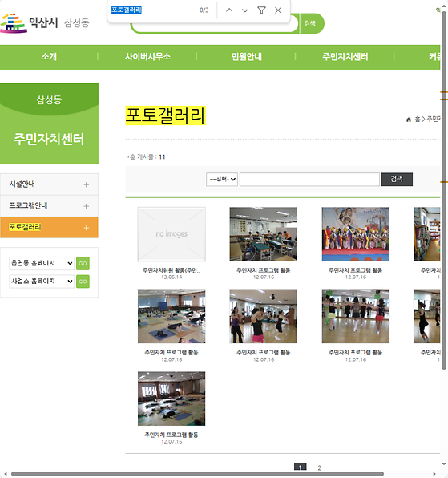The height and width of the screenshot is (478, 448).
Task: Open the 읍면동 홈페이지 dropdown
Action: click(42, 263)
